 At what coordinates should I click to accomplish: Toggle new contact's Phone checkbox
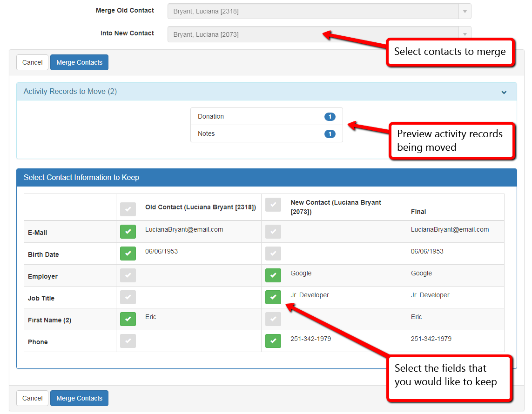pos(273,341)
